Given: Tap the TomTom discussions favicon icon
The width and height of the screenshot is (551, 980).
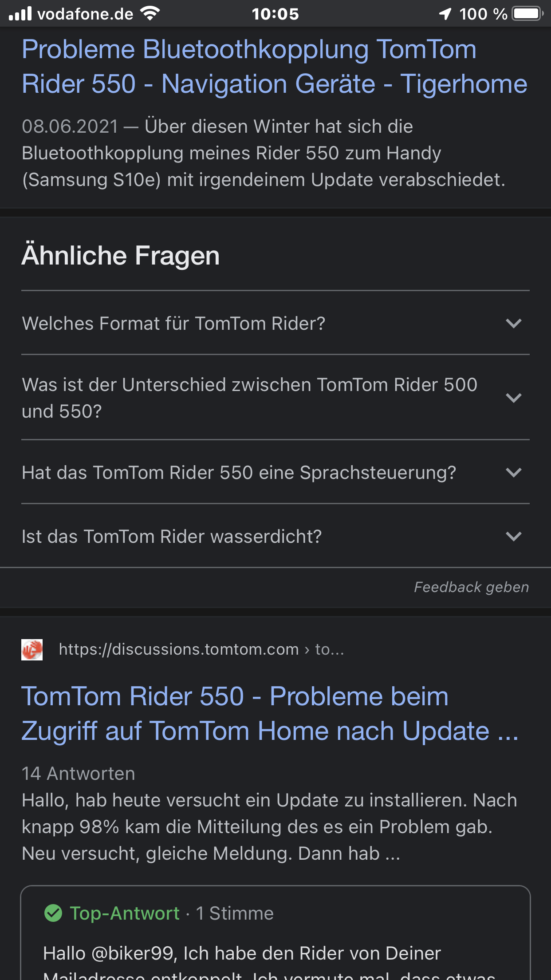Looking at the screenshot, I should click(32, 650).
